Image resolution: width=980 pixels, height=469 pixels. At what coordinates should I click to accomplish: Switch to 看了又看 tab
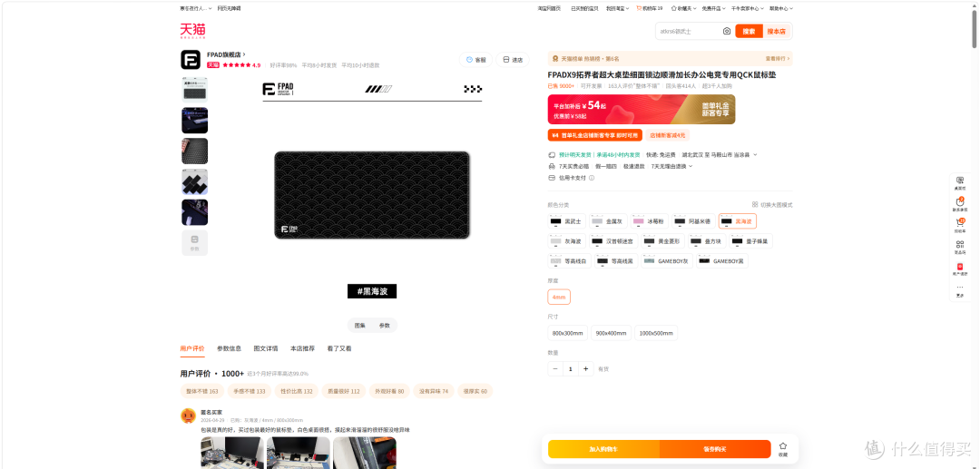338,348
